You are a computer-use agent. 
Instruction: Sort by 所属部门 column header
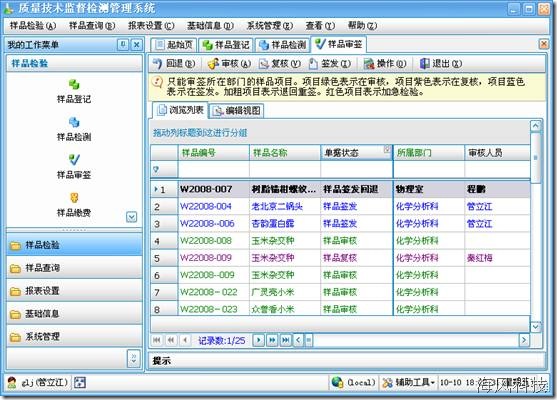(x=429, y=153)
